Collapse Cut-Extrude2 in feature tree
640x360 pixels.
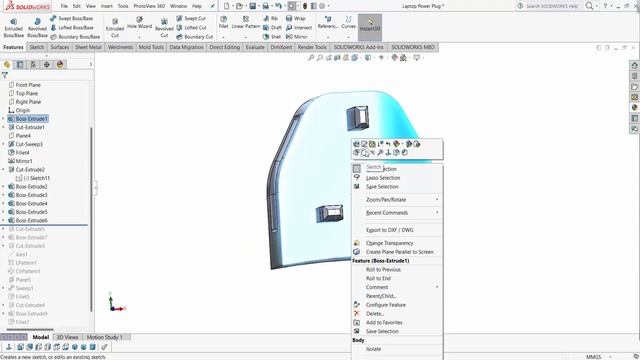(x=3, y=169)
